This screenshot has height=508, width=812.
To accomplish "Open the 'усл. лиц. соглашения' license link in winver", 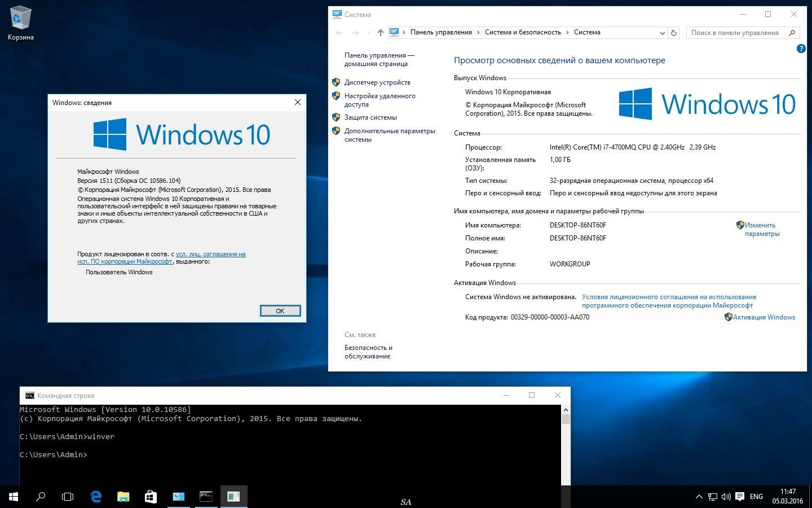I will [x=210, y=254].
